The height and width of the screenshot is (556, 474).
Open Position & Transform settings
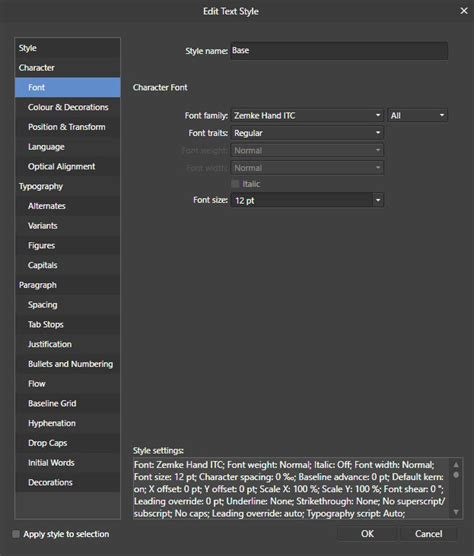[67, 127]
